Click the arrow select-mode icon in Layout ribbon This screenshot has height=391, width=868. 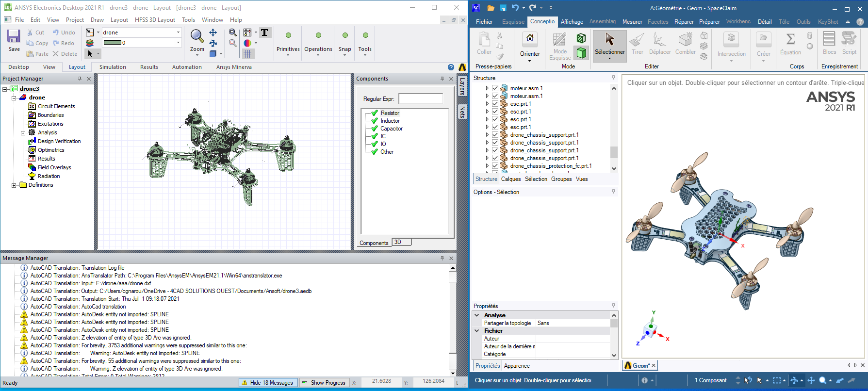click(90, 54)
